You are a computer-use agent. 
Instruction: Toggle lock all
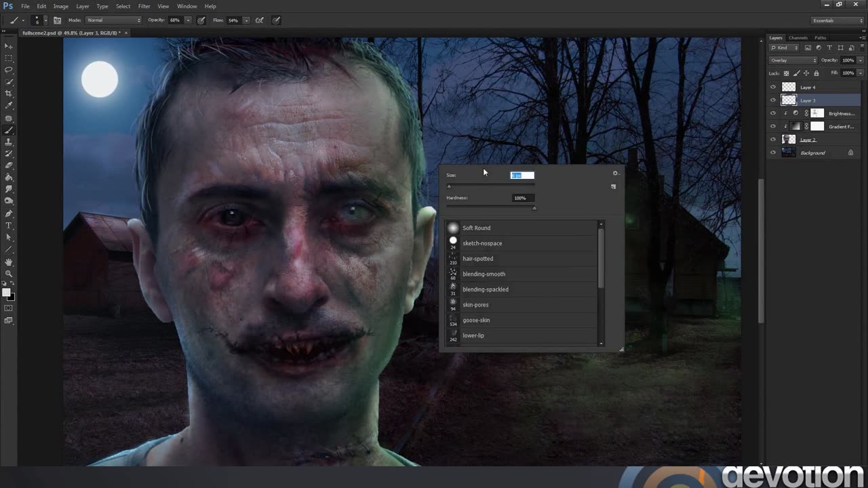click(x=816, y=73)
